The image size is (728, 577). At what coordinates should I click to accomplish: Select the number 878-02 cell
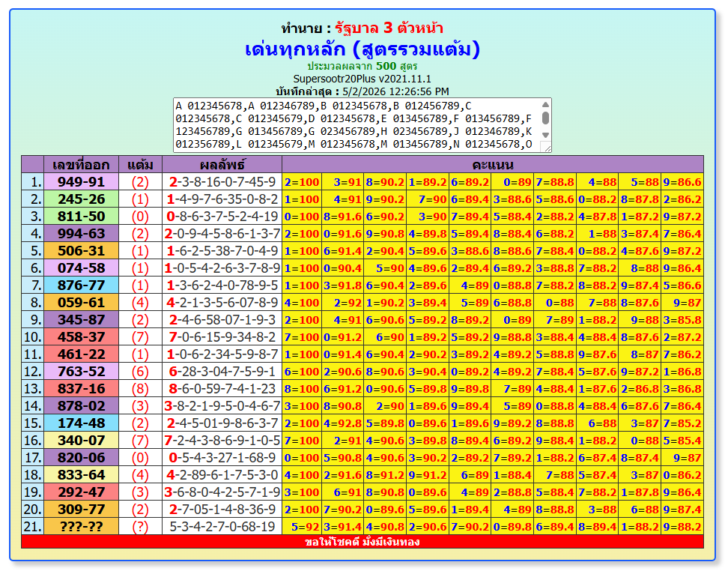tap(81, 405)
